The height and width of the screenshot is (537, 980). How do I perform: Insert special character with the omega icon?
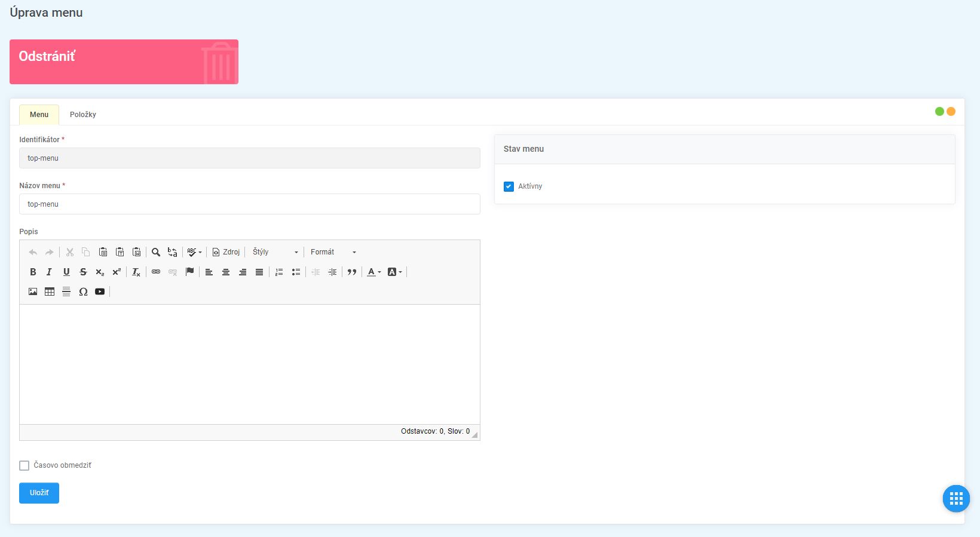pos(83,291)
